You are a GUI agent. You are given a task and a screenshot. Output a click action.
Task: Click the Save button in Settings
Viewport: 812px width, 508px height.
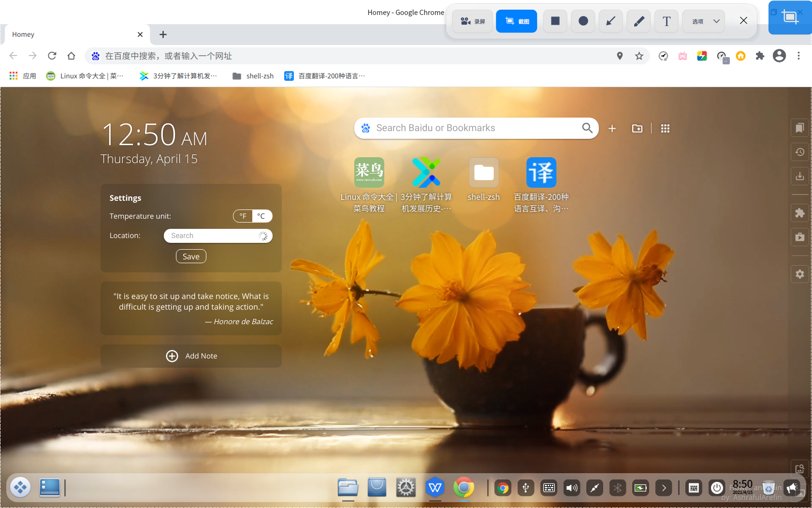[191, 256]
